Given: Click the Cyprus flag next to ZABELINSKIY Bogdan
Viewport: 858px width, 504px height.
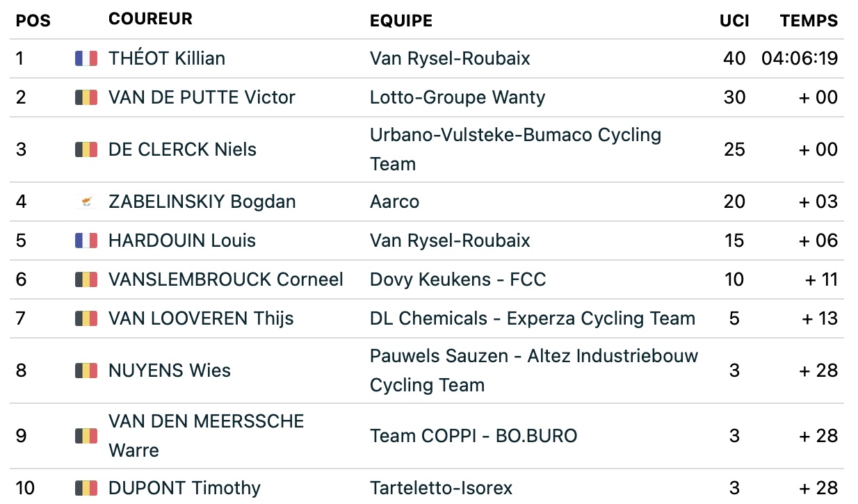Looking at the screenshot, I should coord(86,202).
